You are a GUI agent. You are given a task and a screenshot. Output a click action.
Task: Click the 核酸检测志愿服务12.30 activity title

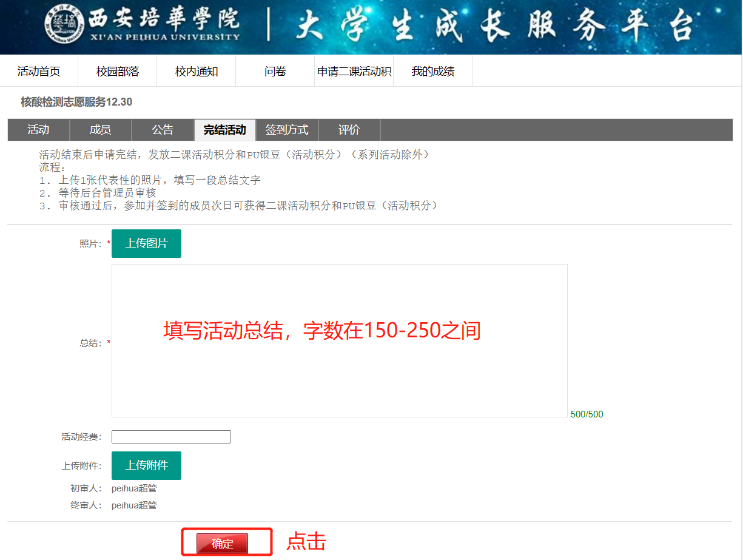pos(76,102)
